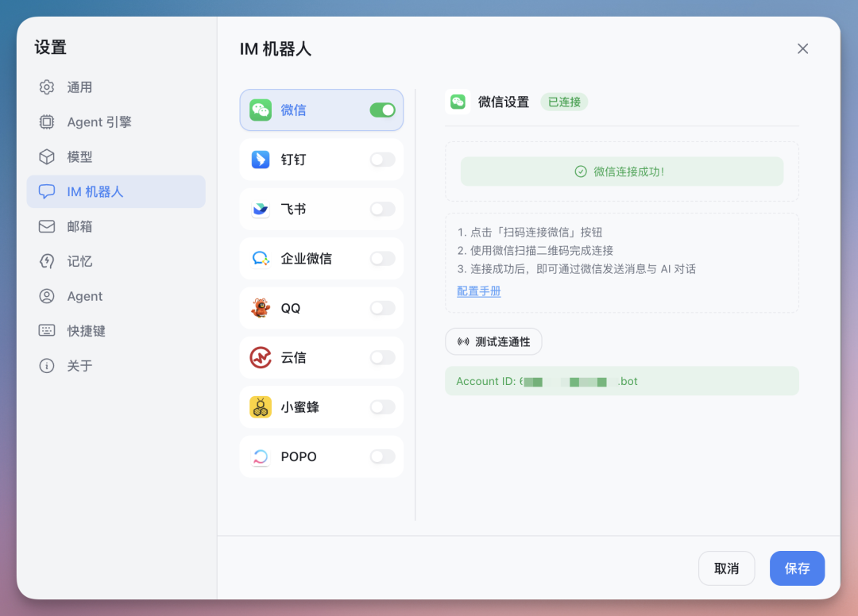Enable the 钉钉 toggle switch
The width and height of the screenshot is (858, 616).
click(382, 160)
